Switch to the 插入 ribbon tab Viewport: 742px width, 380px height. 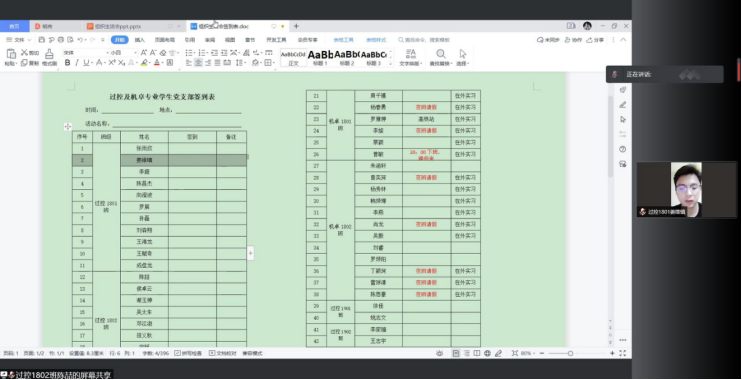(140, 40)
